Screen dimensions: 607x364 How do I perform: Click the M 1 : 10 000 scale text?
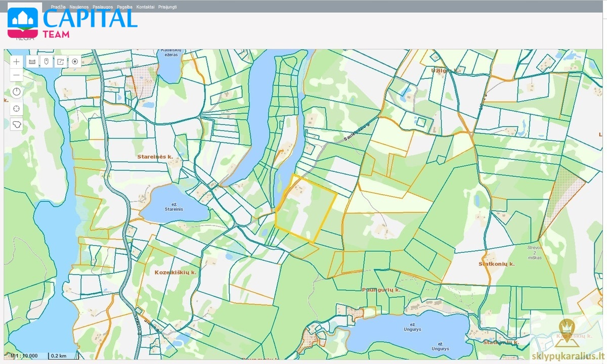point(23,356)
